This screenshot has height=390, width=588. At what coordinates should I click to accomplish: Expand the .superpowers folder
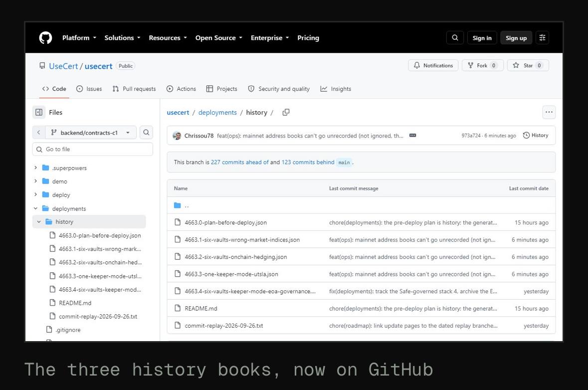(35, 168)
